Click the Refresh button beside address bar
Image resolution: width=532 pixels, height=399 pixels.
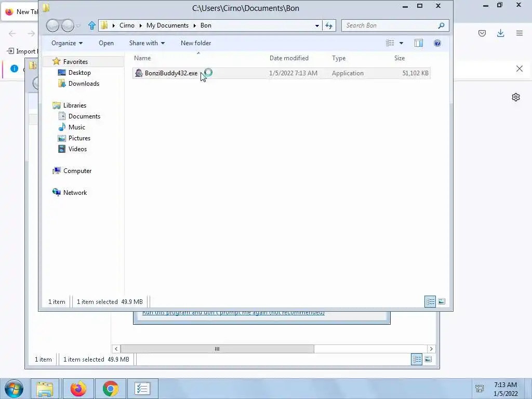(329, 25)
